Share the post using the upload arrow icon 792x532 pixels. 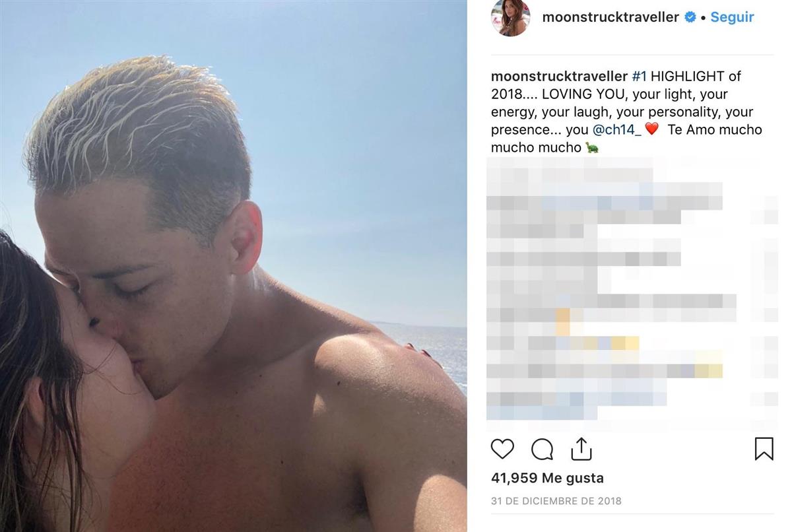[581, 448]
